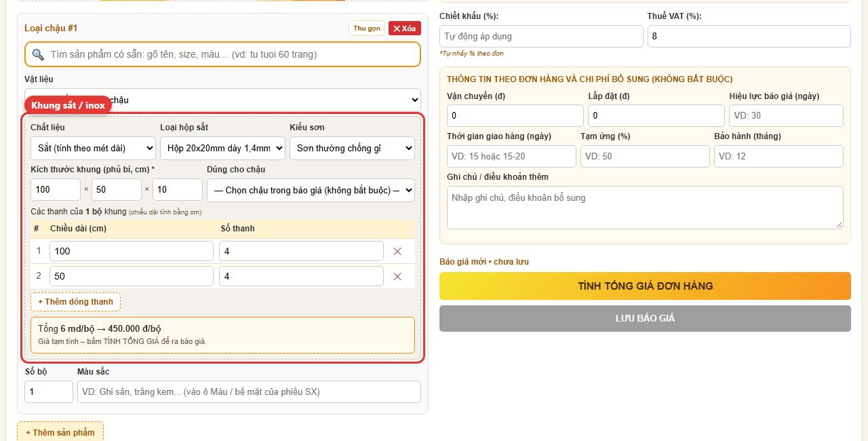Click the Thuế VAT percentage field
Screen dimensions: 868x441
749,36
